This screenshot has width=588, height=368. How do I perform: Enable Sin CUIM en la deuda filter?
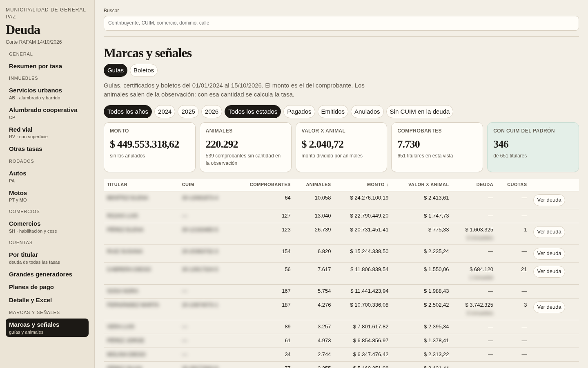click(x=420, y=112)
